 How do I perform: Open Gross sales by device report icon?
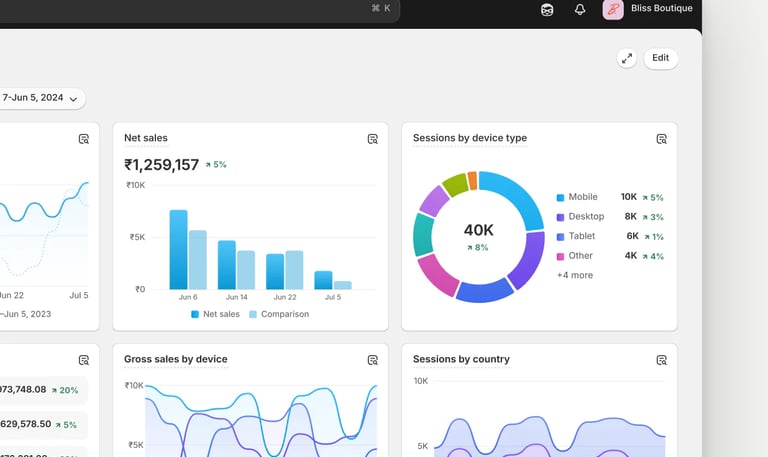tap(373, 361)
